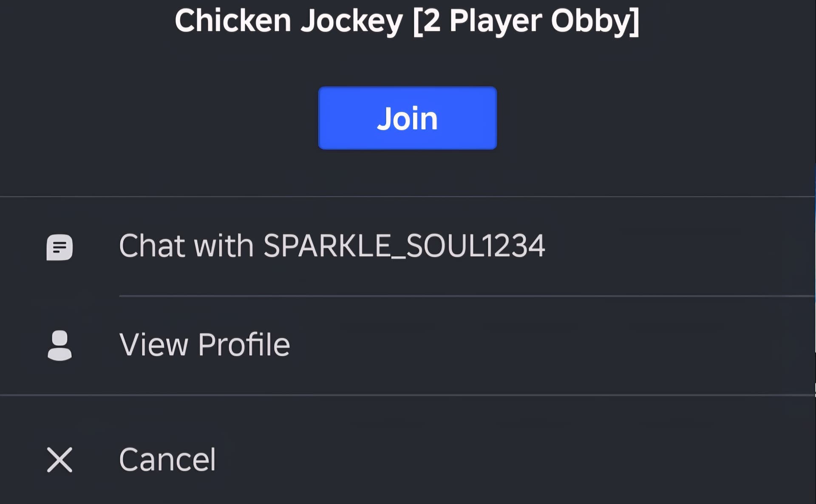Click the person silhouette profile icon

[59, 345]
